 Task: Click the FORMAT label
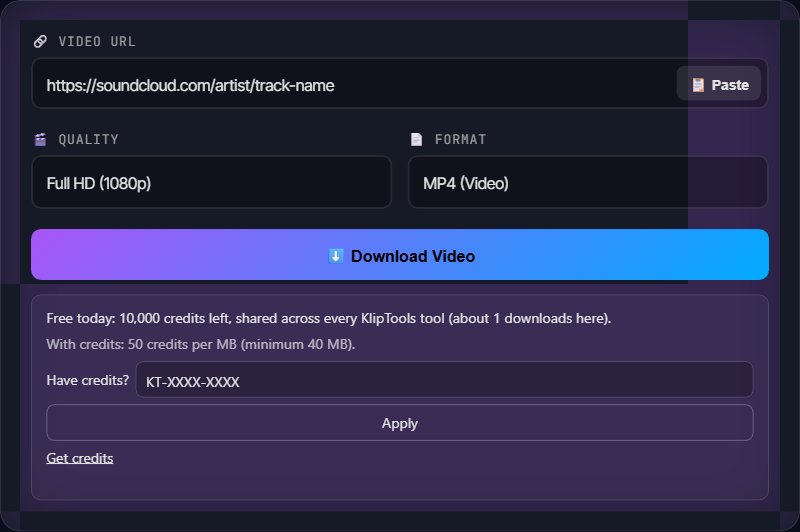pyautogui.click(x=460, y=139)
